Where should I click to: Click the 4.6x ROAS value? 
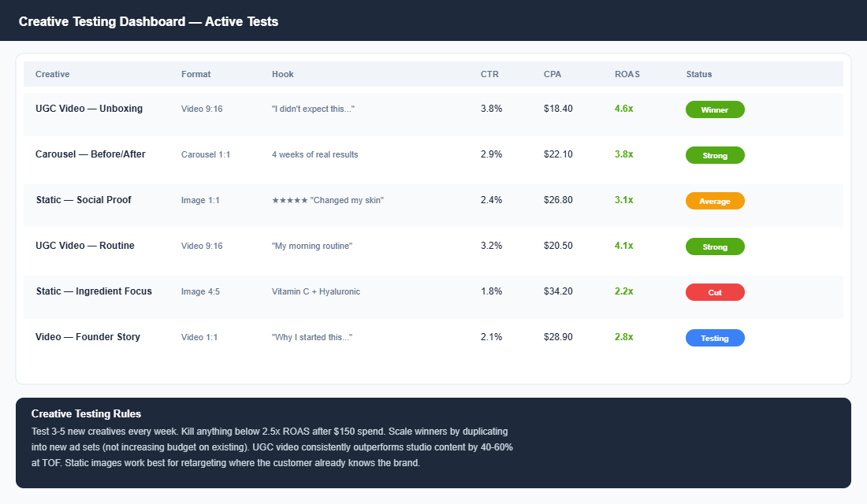[x=623, y=109]
